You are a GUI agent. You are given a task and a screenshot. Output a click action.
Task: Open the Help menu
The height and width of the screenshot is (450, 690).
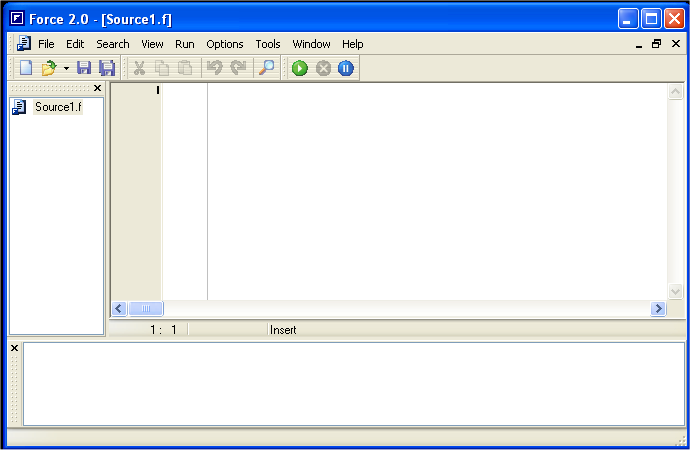point(352,44)
